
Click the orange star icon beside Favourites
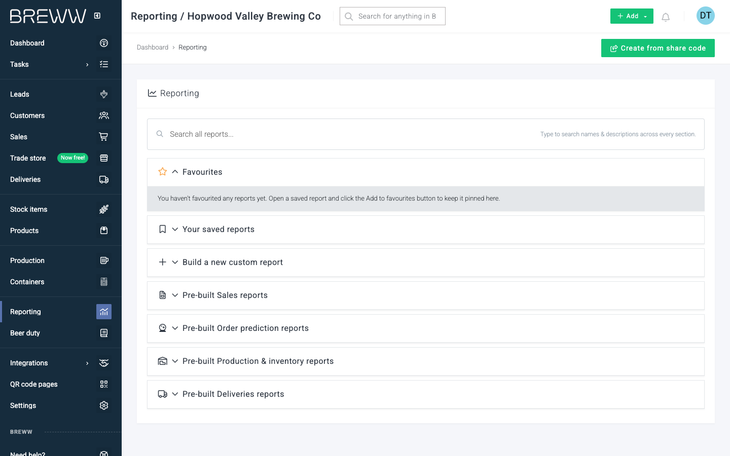pos(162,172)
